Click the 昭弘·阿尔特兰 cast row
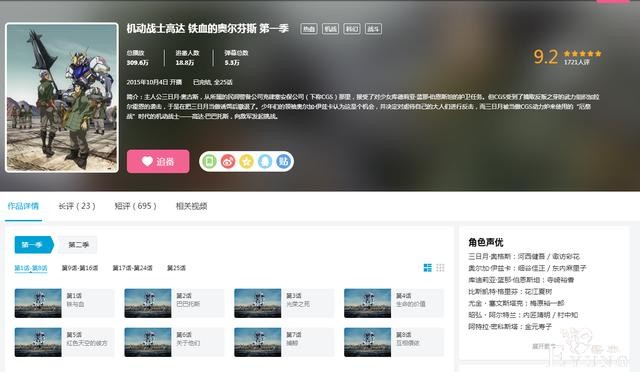 pyautogui.click(x=523, y=315)
